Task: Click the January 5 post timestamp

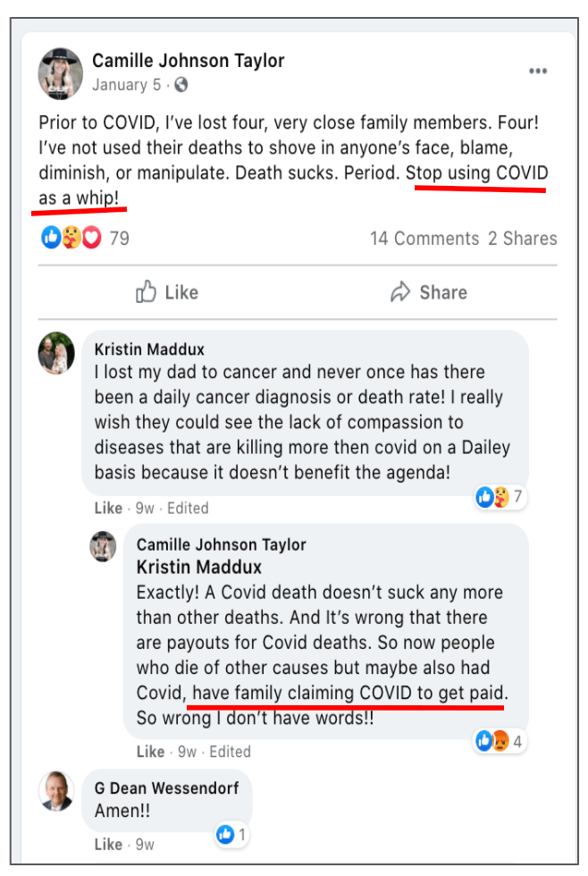Action: [x=129, y=86]
